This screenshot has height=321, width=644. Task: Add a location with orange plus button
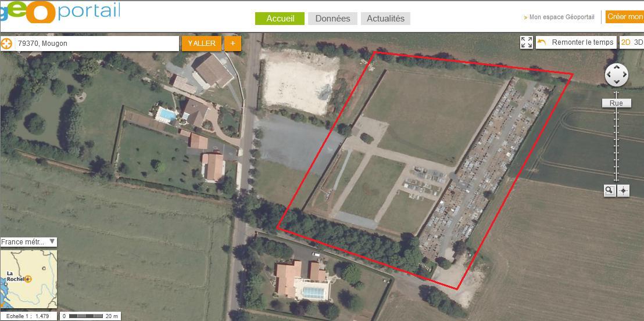tap(233, 44)
